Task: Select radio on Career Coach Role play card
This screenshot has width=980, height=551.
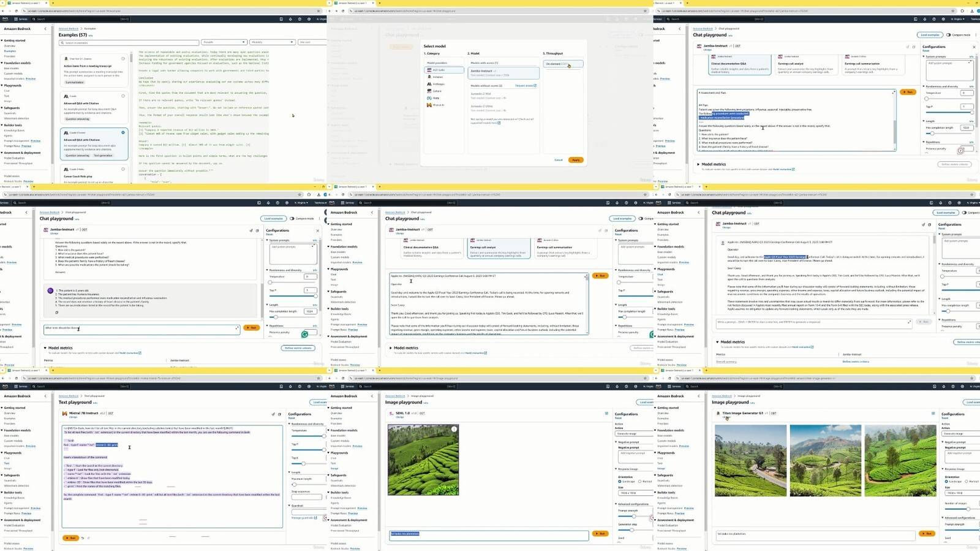Action: (123, 169)
